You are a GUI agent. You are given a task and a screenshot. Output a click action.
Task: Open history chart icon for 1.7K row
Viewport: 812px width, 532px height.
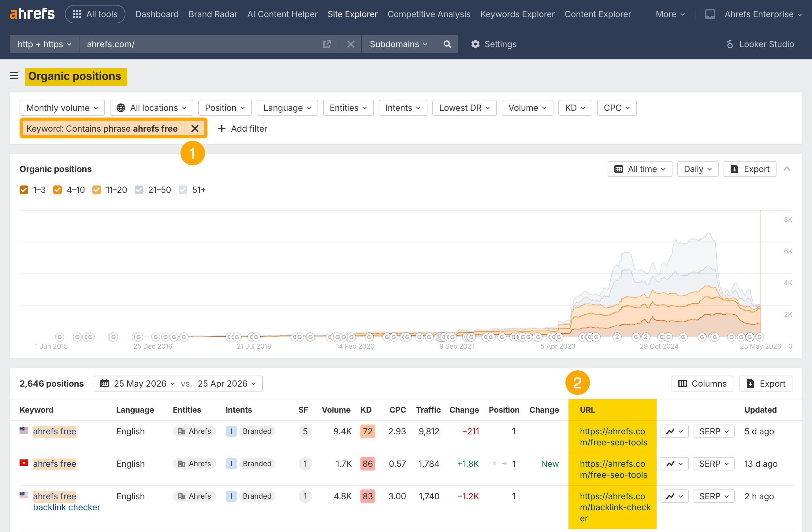[675, 464]
